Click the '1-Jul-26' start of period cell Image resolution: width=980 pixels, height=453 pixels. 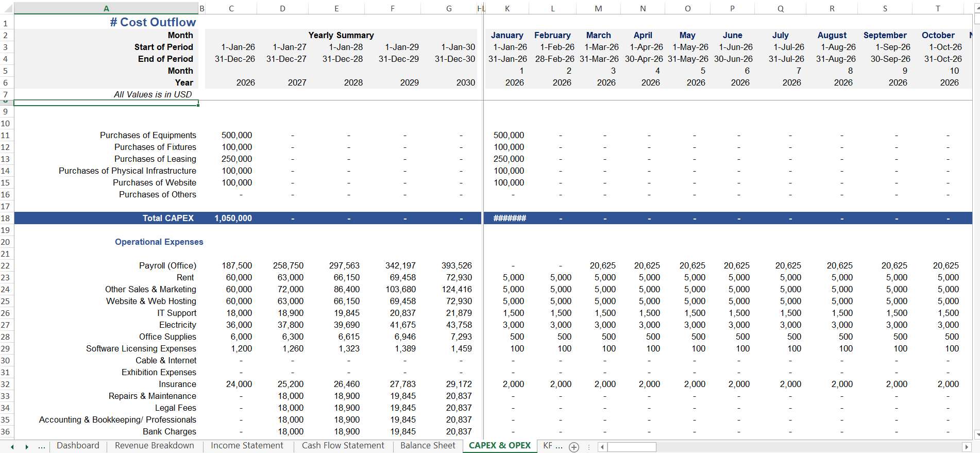(789, 47)
